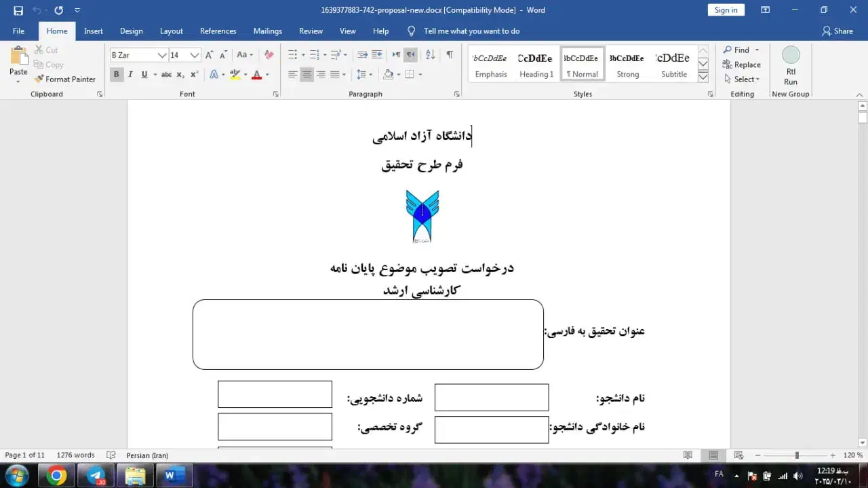
Task: Switch to the Design tab
Action: 132,31
